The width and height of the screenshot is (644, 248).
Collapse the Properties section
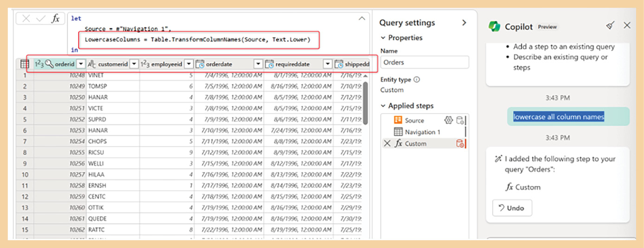[x=383, y=38]
